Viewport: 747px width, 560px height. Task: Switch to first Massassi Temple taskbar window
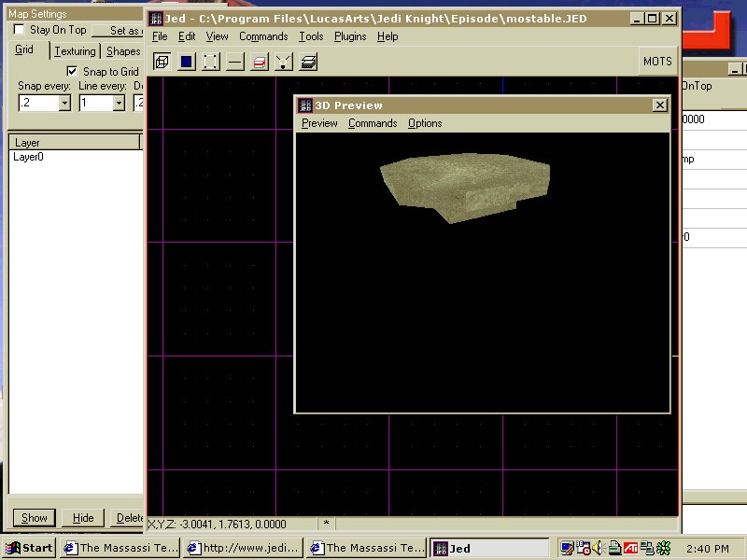[120, 548]
